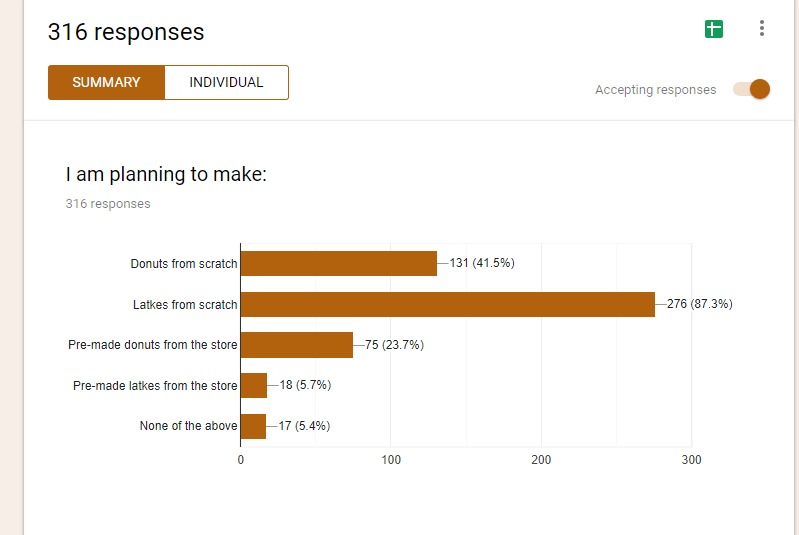The width and height of the screenshot is (799, 535).
Task: Click the question title "I am planning to make:"
Action: [x=166, y=175]
